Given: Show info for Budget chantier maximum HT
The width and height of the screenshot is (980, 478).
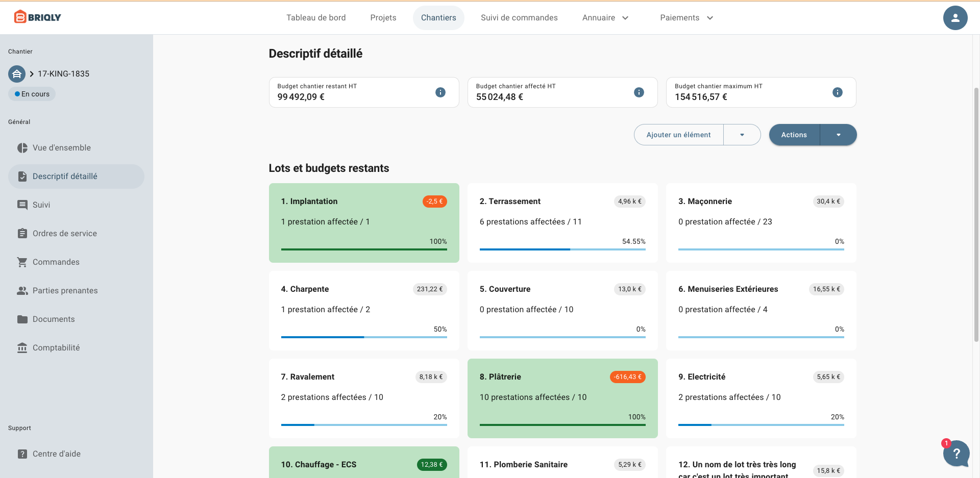Looking at the screenshot, I should click(838, 92).
